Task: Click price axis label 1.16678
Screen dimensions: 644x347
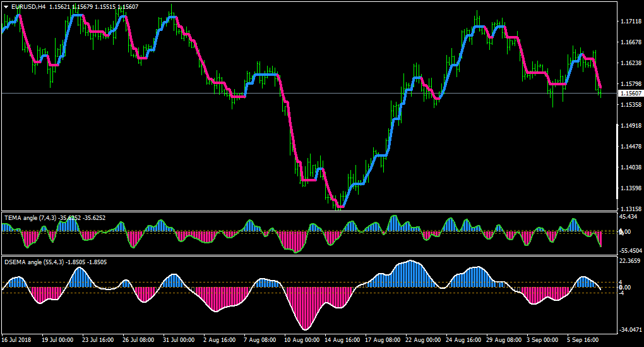Action: pos(631,42)
